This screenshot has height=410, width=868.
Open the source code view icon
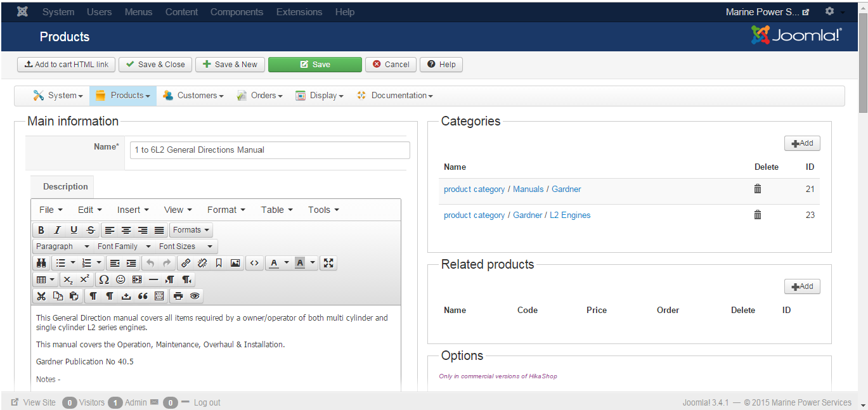point(254,263)
